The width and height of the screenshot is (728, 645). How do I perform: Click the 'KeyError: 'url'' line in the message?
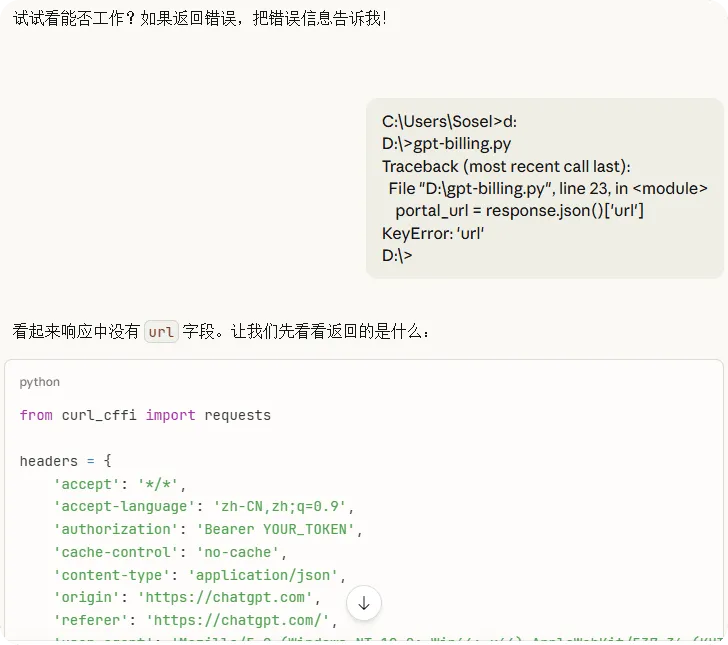pos(433,233)
